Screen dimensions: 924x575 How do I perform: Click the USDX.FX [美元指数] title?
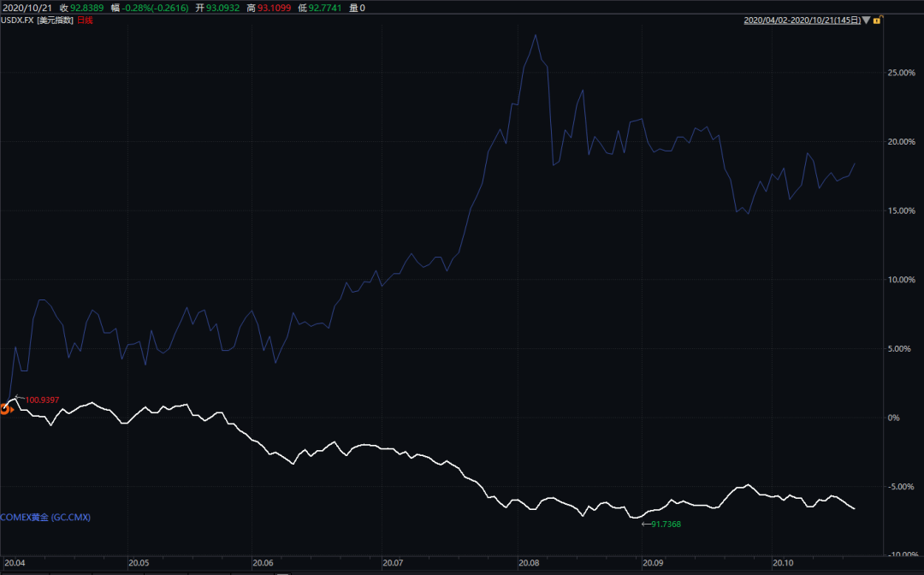pos(37,20)
